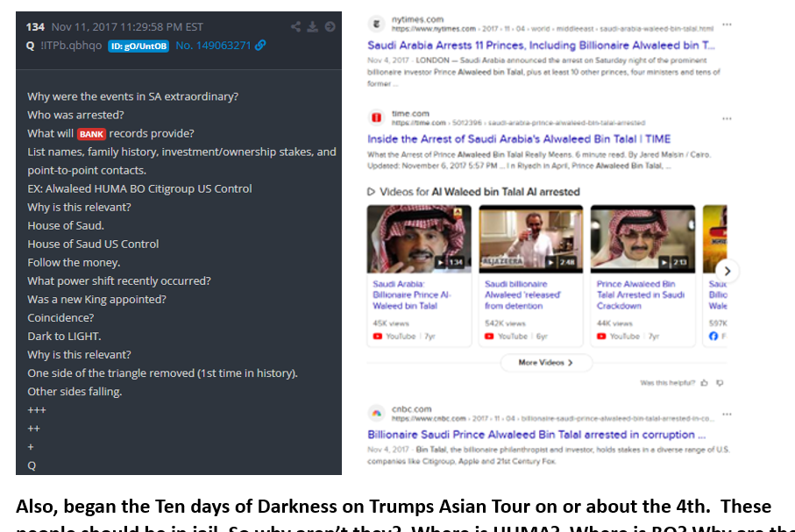Click YouTube icon under the 542K views video
Viewport: 795px width, 532px height.
tap(489, 337)
